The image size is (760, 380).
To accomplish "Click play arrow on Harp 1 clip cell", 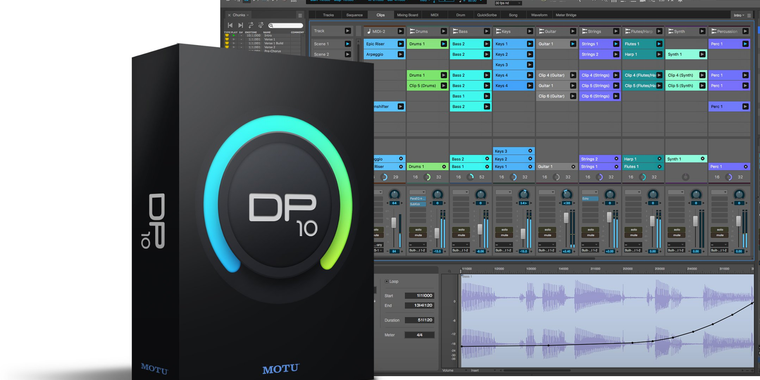I will coord(659,54).
